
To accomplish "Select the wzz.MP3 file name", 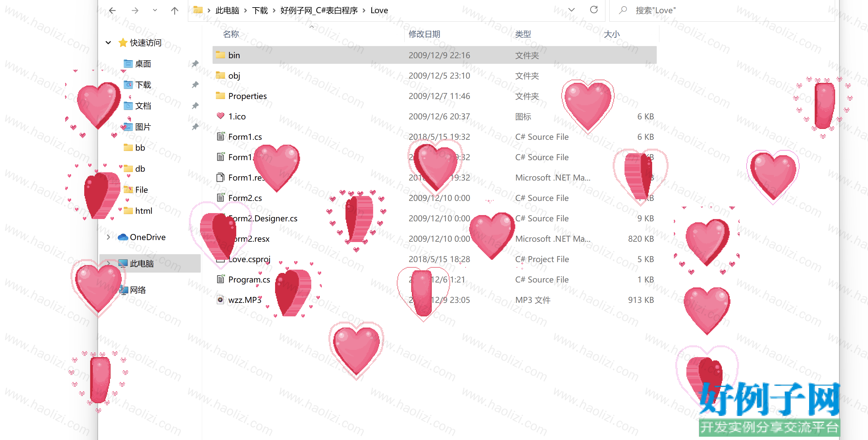I will coord(244,300).
